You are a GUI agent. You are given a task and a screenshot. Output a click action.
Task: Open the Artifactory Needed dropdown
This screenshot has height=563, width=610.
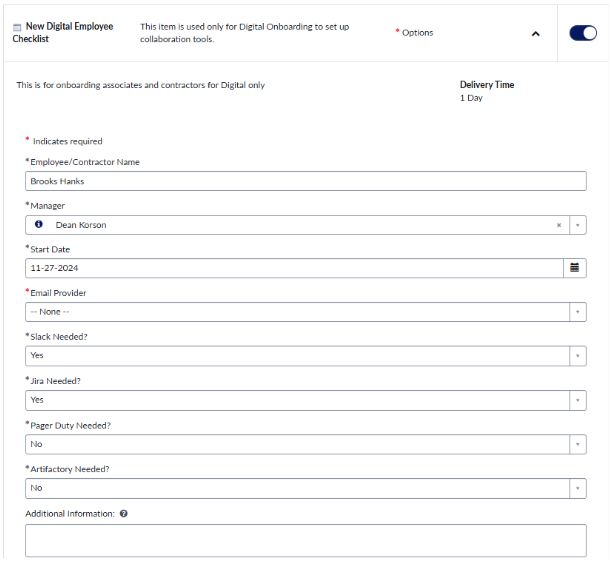click(305, 488)
